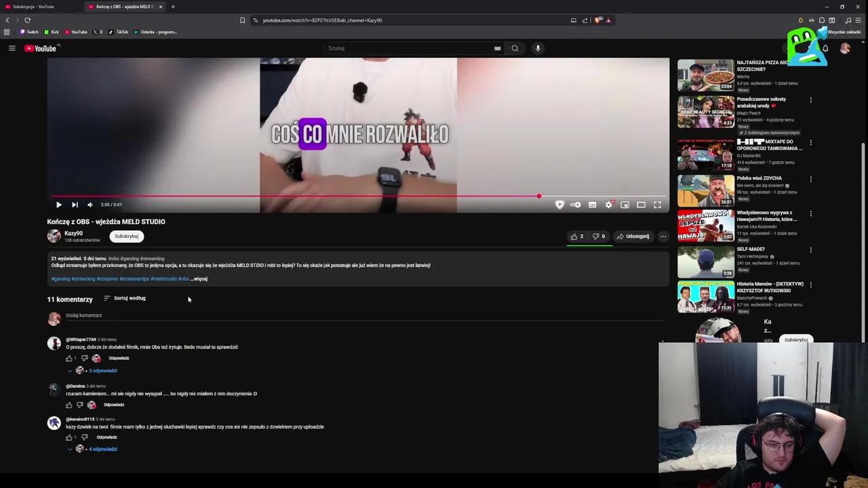Enable miniplayer mode
The height and width of the screenshot is (488, 868).
point(625,205)
